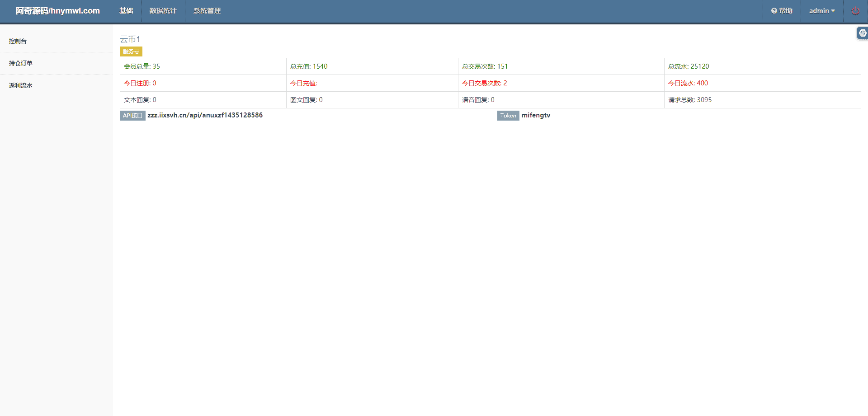Click the red power logout icon
The width and height of the screenshot is (868, 416).
(855, 11)
